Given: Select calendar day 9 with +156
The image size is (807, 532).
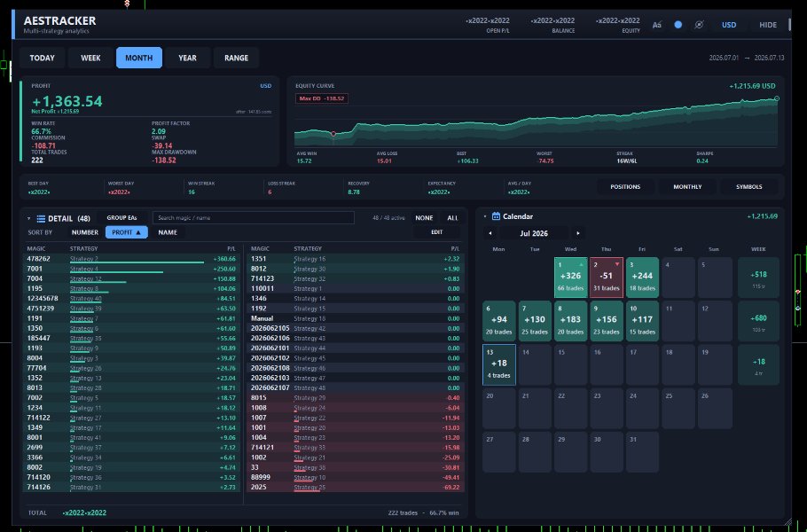Looking at the screenshot, I should pyautogui.click(x=607, y=321).
